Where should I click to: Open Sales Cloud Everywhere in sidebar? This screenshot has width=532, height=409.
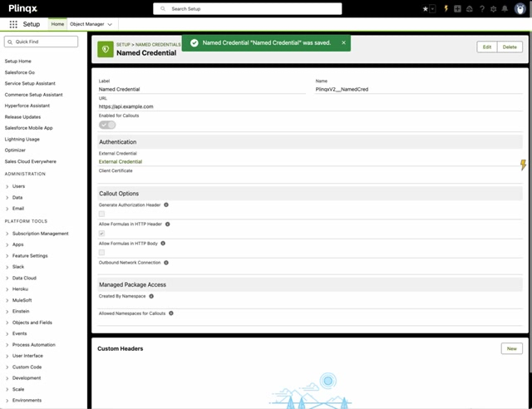tap(31, 161)
